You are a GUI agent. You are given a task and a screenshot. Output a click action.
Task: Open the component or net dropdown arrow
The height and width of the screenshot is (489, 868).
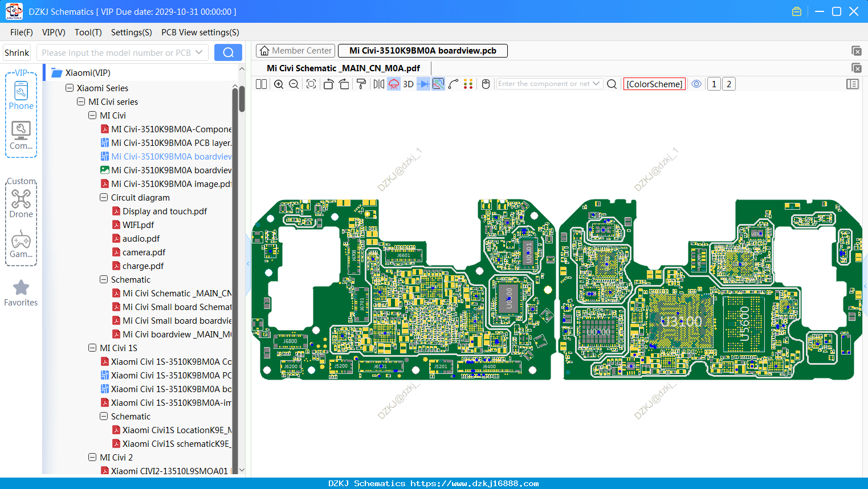(x=596, y=84)
